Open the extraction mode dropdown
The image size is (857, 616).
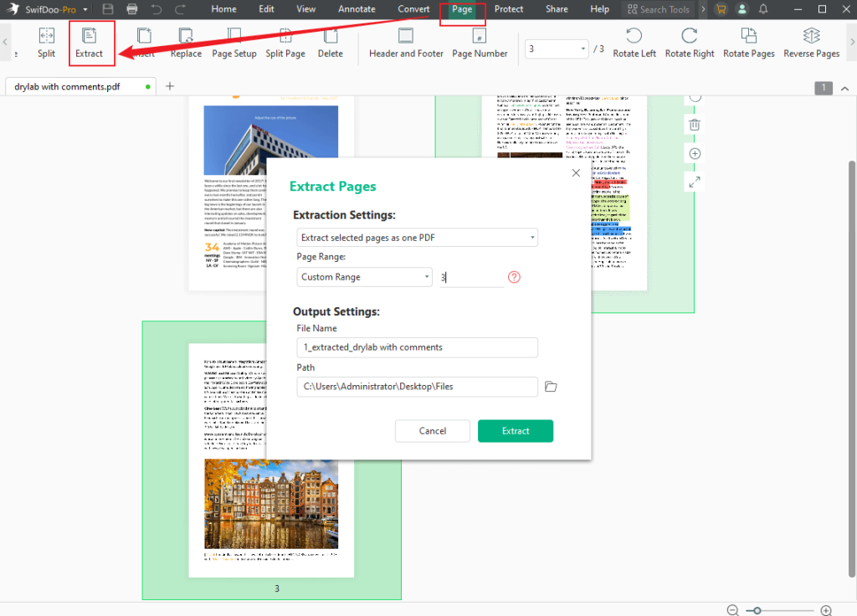(531, 237)
